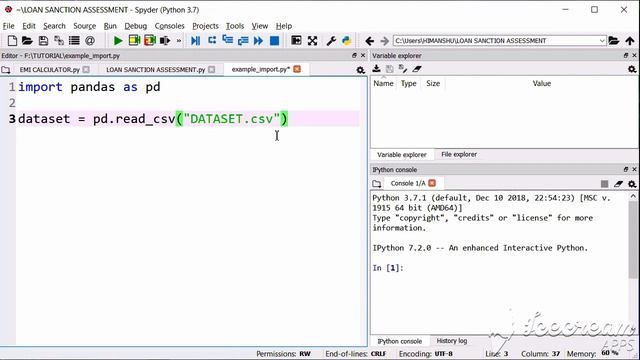Sort by Size column header
This screenshot has height=360, width=640.
coord(433,83)
